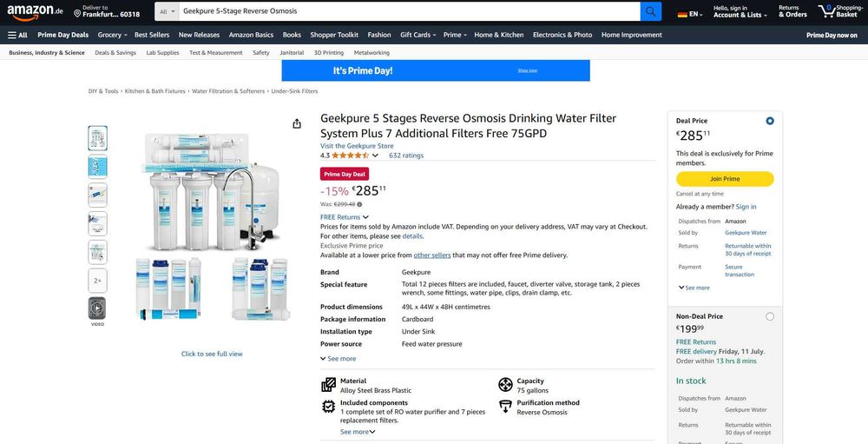Open the Amazon Basics nav item

tap(251, 35)
